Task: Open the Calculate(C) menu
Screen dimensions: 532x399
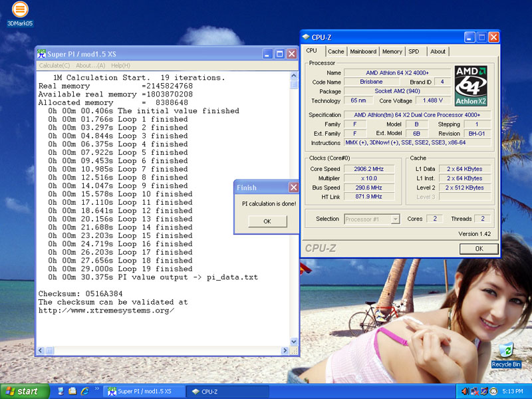Action: click(55, 65)
